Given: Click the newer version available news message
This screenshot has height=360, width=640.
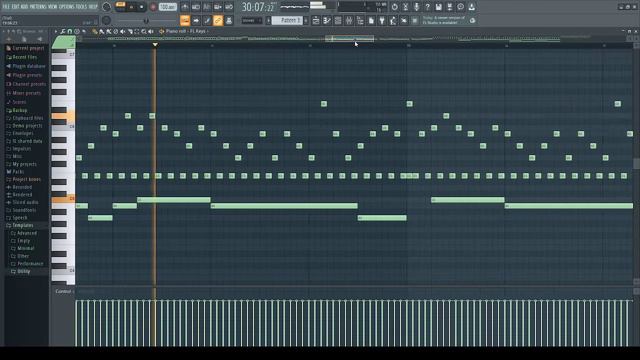Looking at the screenshot, I should (444, 20).
